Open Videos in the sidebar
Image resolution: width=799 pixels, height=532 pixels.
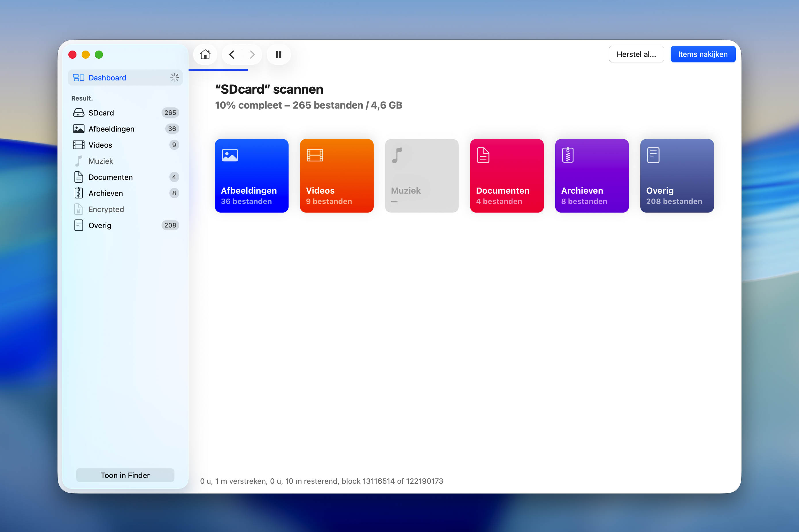pyautogui.click(x=125, y=145)
